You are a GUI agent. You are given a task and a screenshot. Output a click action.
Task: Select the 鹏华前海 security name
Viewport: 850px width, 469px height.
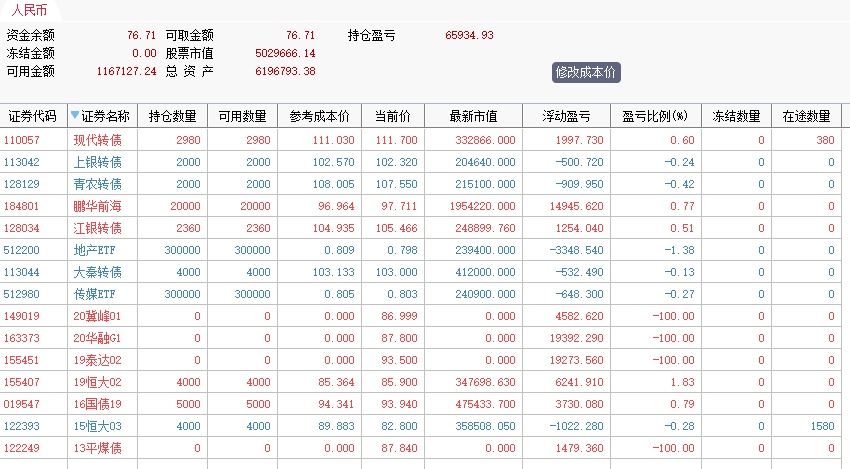point(98,206)
